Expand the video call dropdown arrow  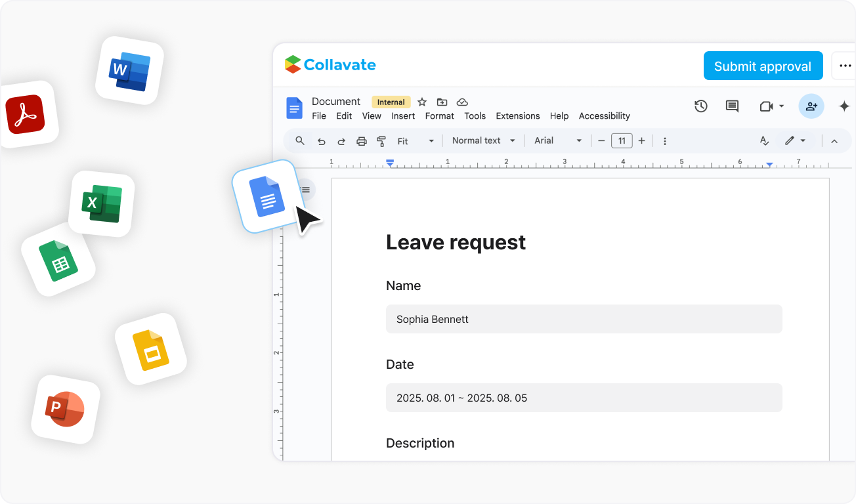tap(781, 106)
